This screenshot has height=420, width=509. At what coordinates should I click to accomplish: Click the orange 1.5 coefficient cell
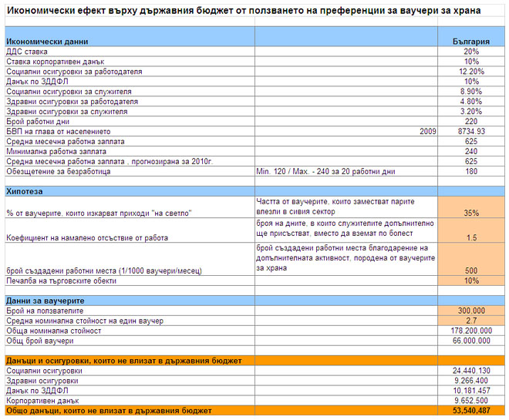471,230
